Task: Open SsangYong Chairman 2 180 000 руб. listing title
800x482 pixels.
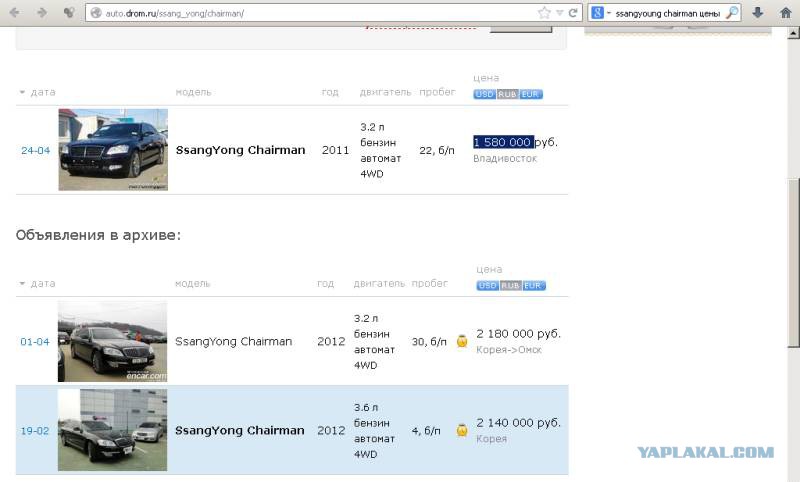Action: coord(234,341)
